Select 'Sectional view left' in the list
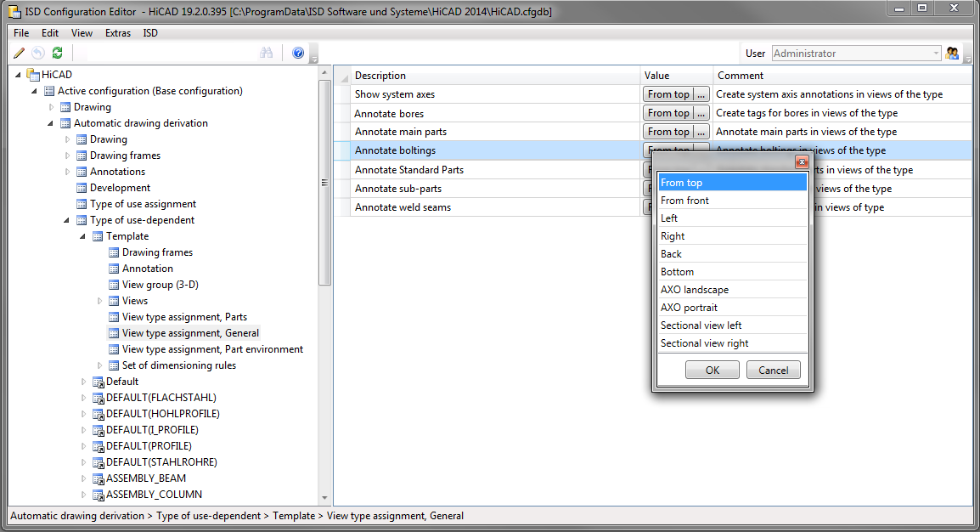980x532 pixels. (701, 325)
